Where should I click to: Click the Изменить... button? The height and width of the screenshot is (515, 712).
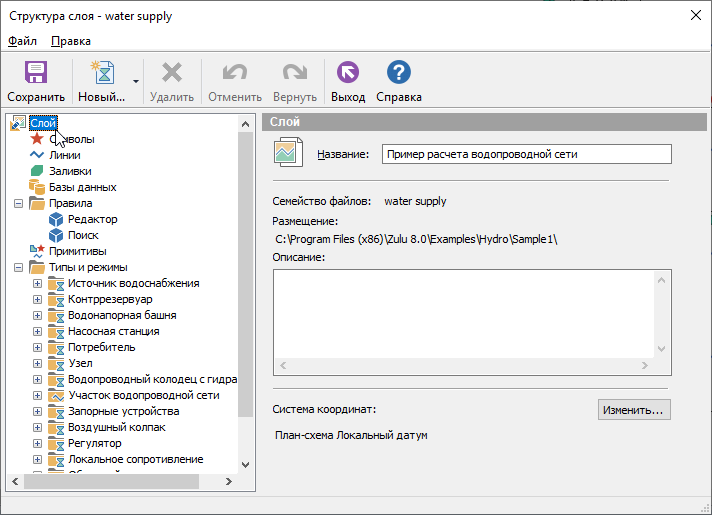pyautogui.click(x=634, y=410)
